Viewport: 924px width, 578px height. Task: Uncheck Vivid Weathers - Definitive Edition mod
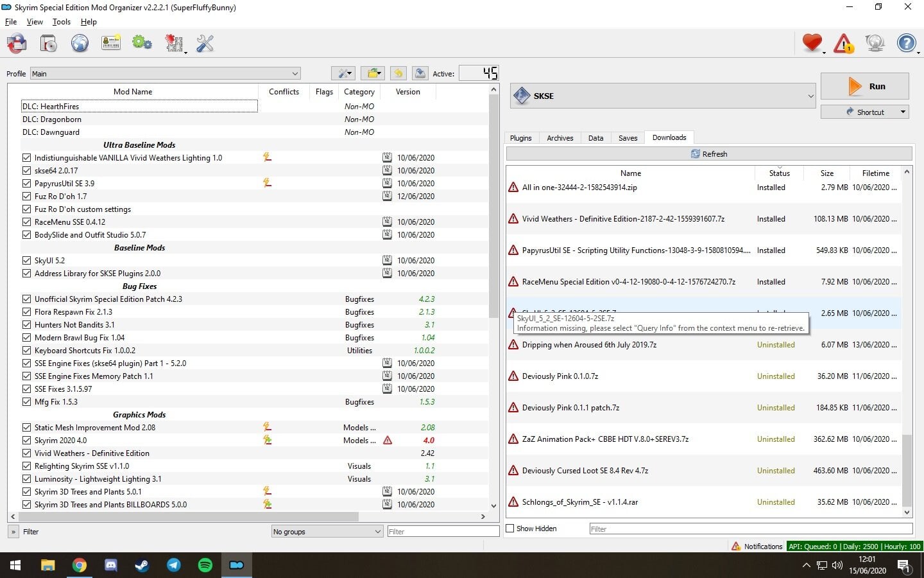tap(26, 453)
